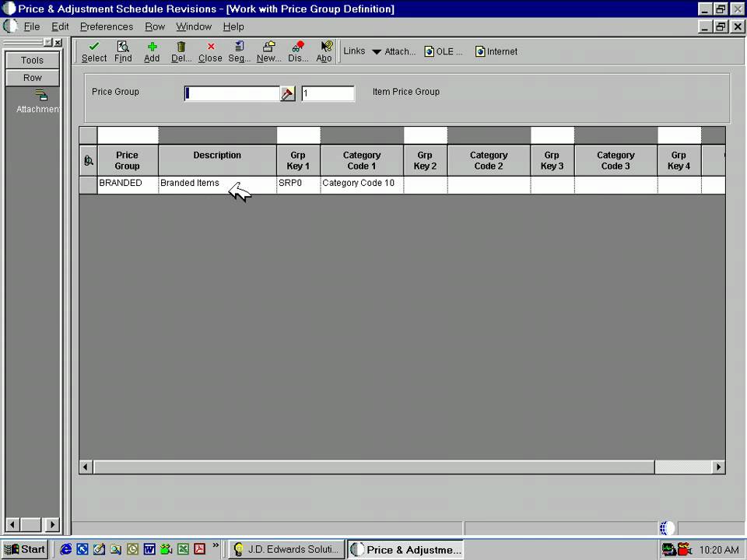Click the Category Code 2 column header

(x=489, y=160)
